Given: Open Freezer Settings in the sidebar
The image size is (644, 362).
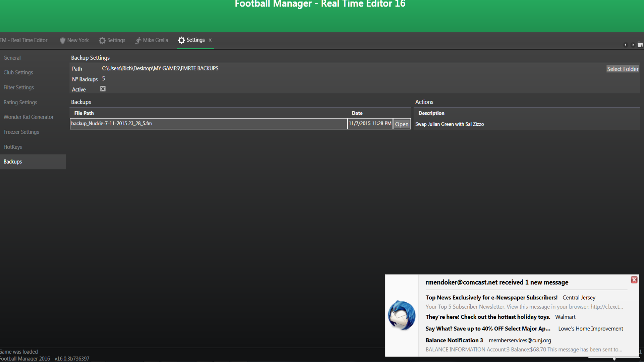Looking at the screenshot, I should (33, 132).
